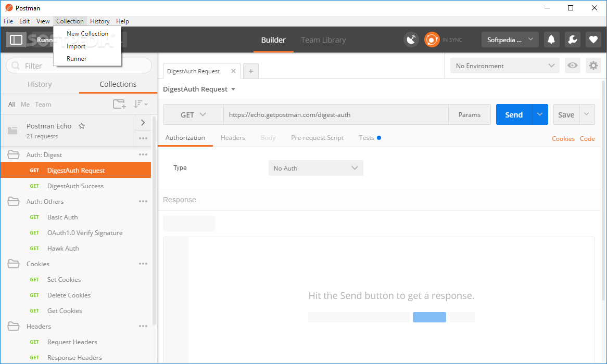Open the Edit menu
Viewport: 607px width, 364px height.
(x=24, y=21)
